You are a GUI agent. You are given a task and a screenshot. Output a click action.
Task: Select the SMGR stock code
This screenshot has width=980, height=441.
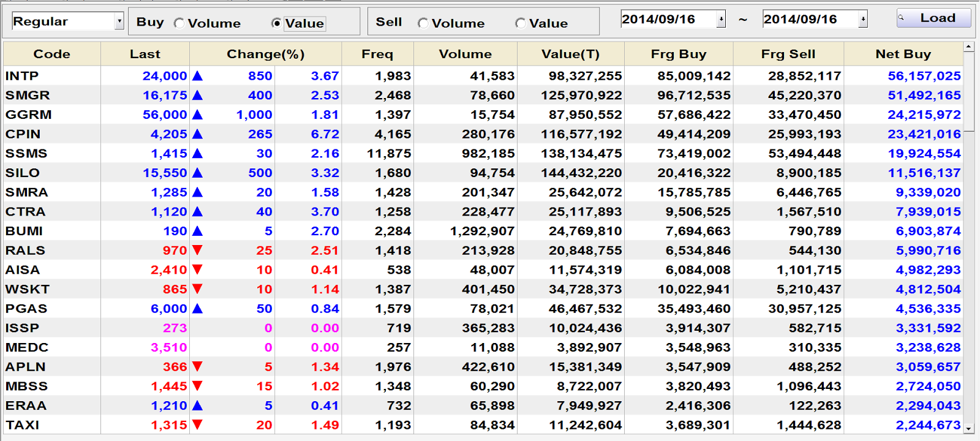point(28,96)
